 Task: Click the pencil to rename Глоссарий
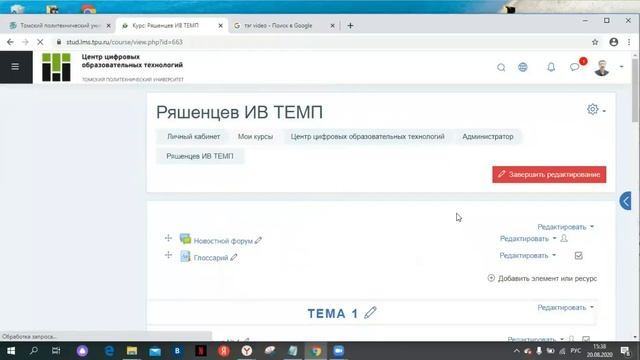(x=233, y=257)
